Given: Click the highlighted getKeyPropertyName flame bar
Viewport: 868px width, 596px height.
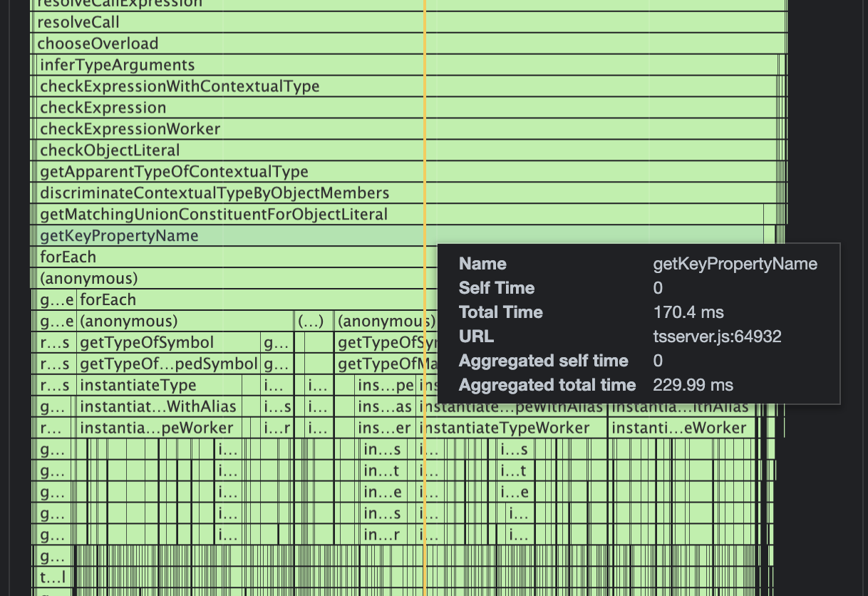Looking at the screenshot, I should 214,236.
